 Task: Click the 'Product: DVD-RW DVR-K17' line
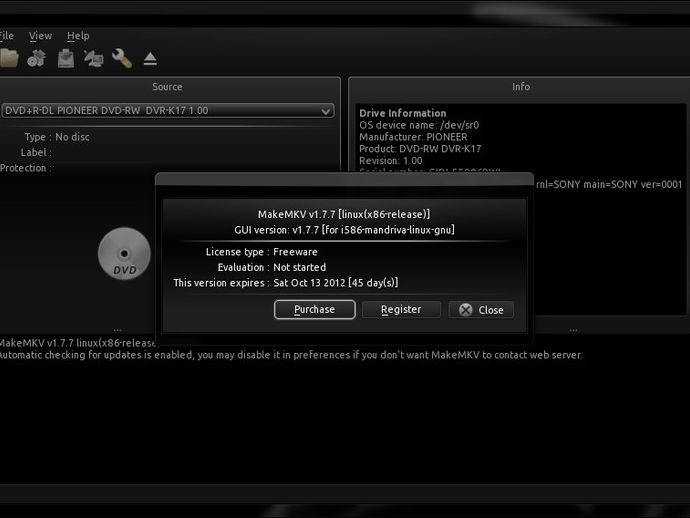(x=420, y=149)
